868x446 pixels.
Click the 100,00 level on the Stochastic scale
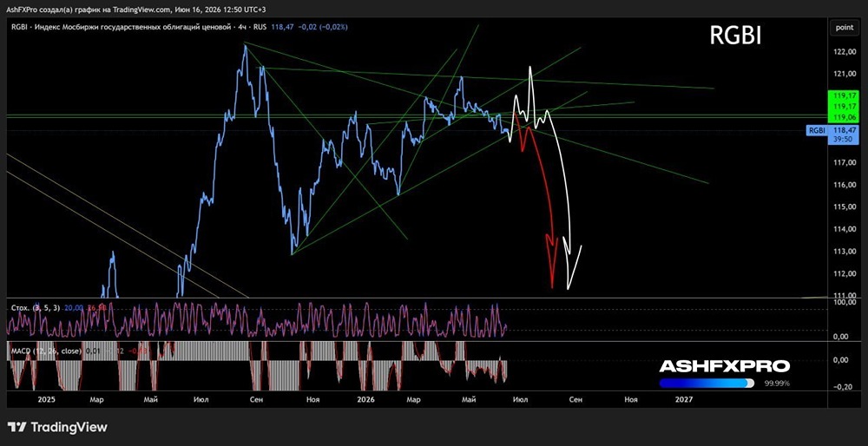click(x=845, y=303)
